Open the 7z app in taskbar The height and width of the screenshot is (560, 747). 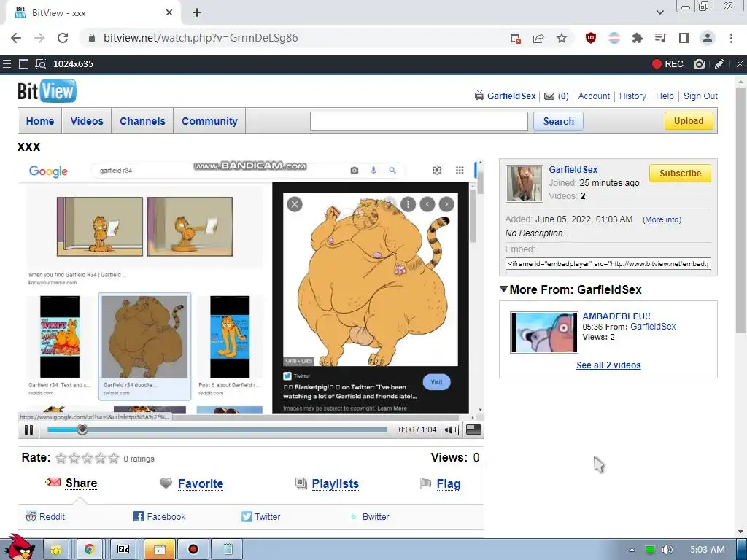(123, 550)
